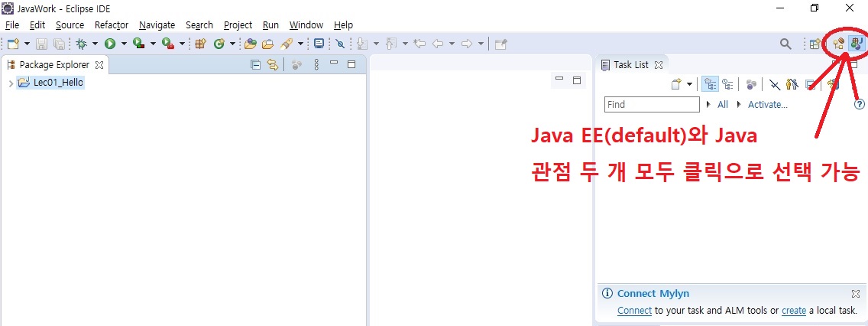Click the Search flashlight icon in toolbar
The width and height of the screenshot is (868, 326).
pos(287,44)
